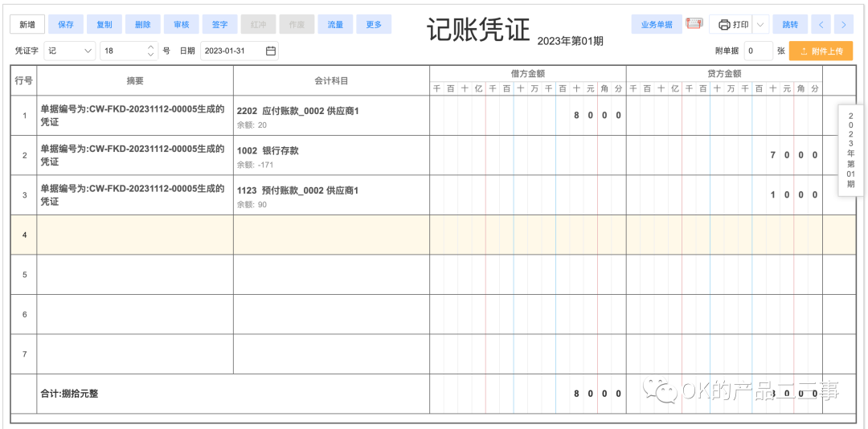Click balance text 余额: 20
868x429 pixels.
(x=252, y=125)
